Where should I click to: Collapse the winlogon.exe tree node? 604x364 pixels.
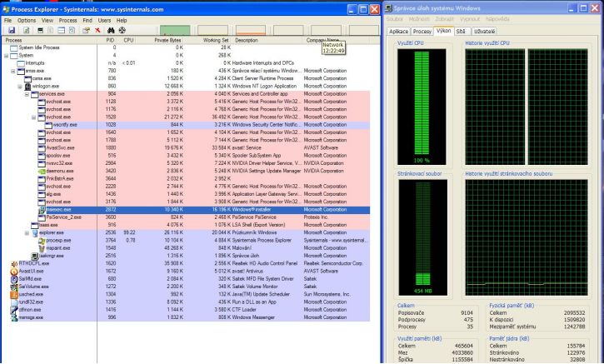tap(20, 87)
